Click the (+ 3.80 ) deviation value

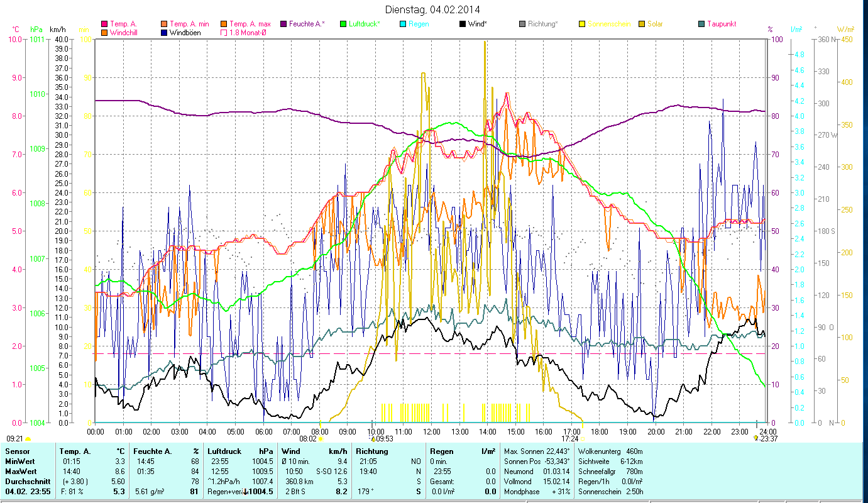[x=74, y=482]
